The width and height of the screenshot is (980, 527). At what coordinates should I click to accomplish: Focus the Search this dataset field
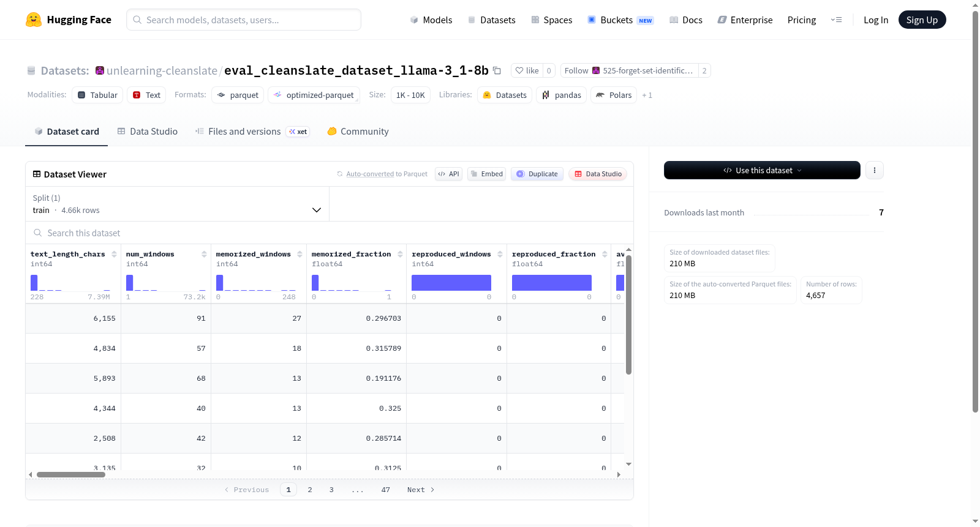330,233
